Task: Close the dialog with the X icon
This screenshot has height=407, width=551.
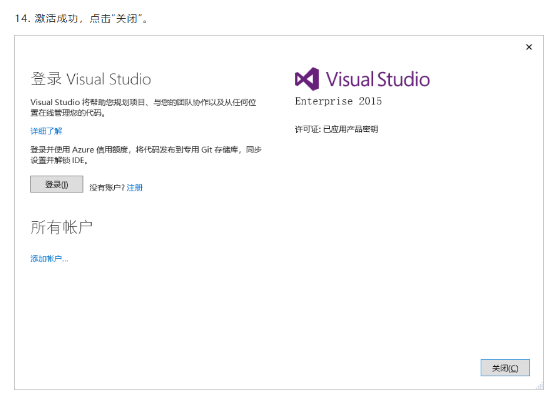Action: pyautogui.click(x=529, y=47)
